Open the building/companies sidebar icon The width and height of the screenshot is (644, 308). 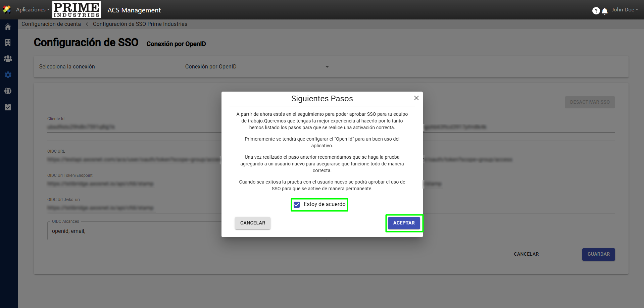tap(8, 43)
